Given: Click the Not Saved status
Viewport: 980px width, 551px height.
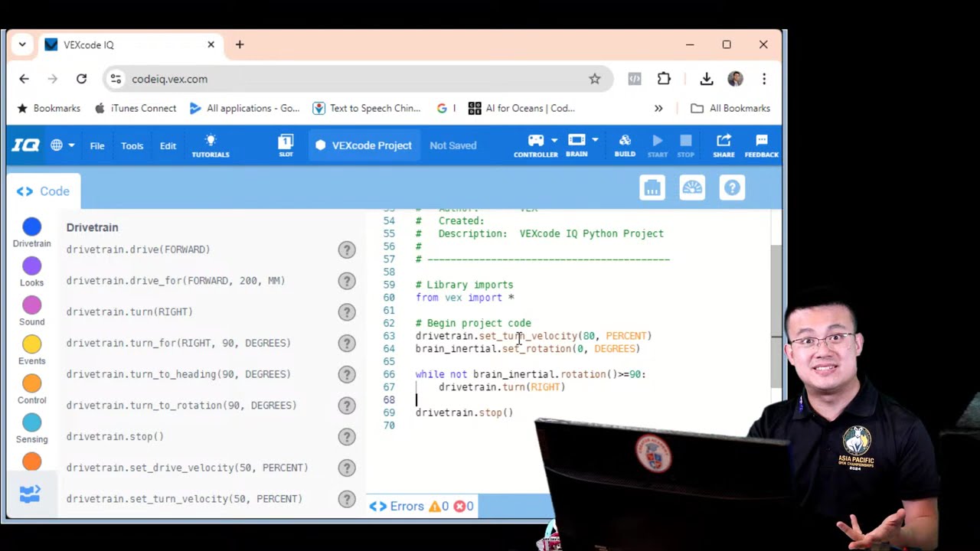Looking at the screenshot, I should [x=453, y=145].
